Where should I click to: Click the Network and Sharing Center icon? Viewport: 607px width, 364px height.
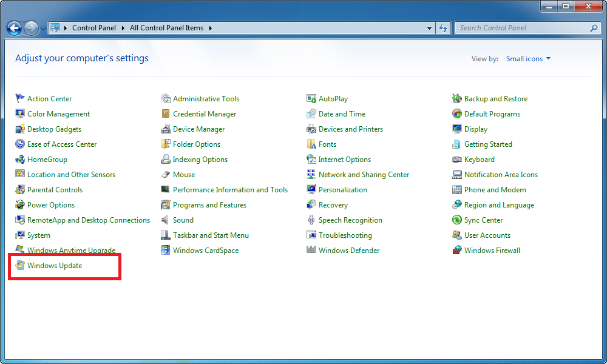[311, 175]
